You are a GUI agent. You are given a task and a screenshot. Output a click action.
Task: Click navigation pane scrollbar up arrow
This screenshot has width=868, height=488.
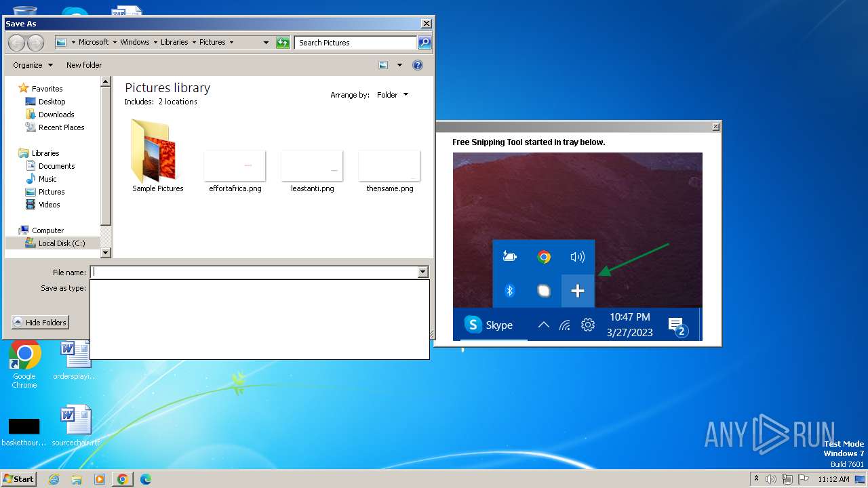(x=105, y=81)
